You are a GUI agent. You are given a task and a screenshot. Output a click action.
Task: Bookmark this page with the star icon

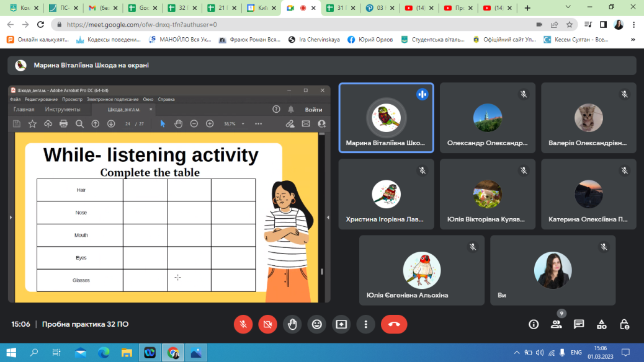(569, 25)
